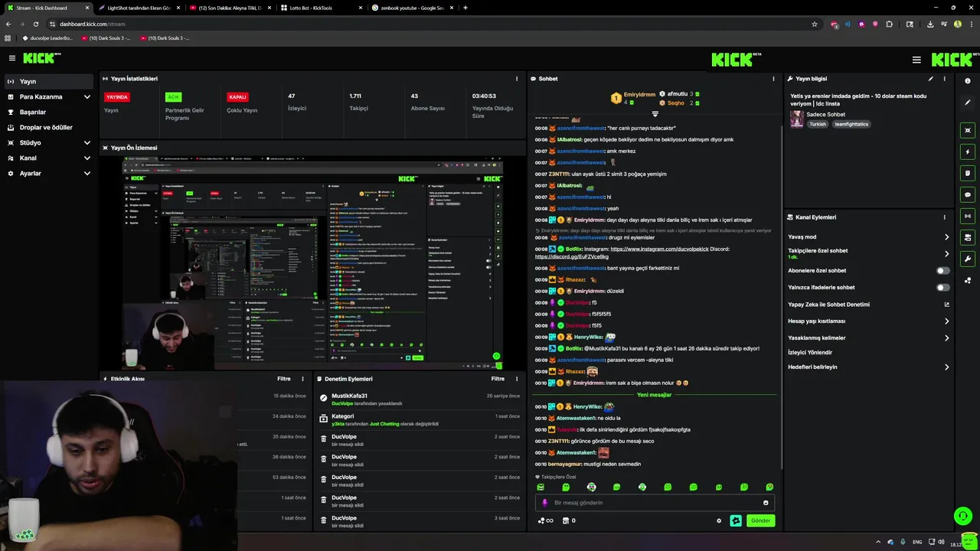Edit stream info with Yayın bilgisi pencil icon

coord(931,79)
